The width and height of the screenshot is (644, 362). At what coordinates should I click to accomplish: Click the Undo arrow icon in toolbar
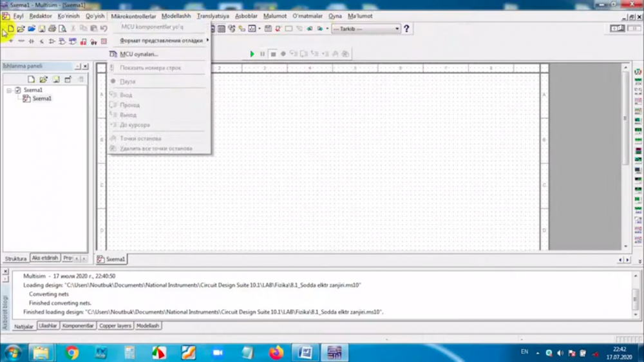(x=104, y=29)
